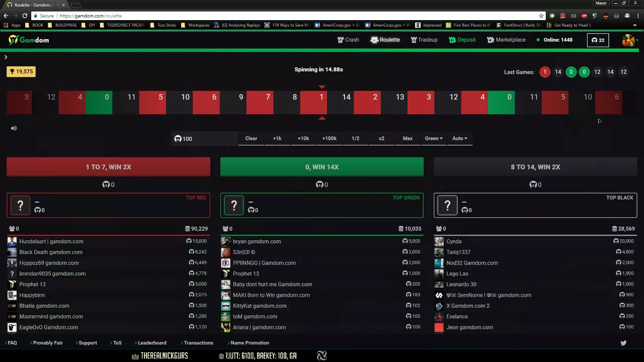Click Hoppoz69 player avatar
Viewport: 644px width, 362px height.
point(12,263)
